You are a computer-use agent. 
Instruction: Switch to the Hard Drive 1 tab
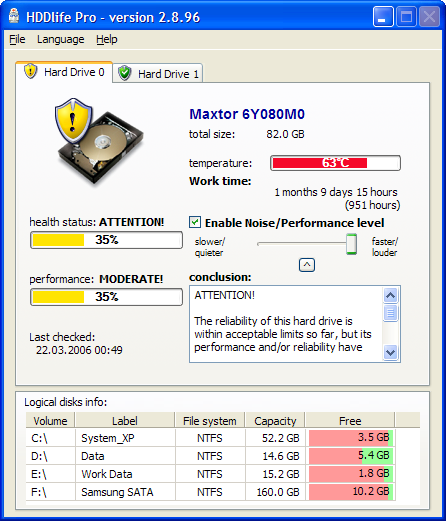click(x=158, y=73)
